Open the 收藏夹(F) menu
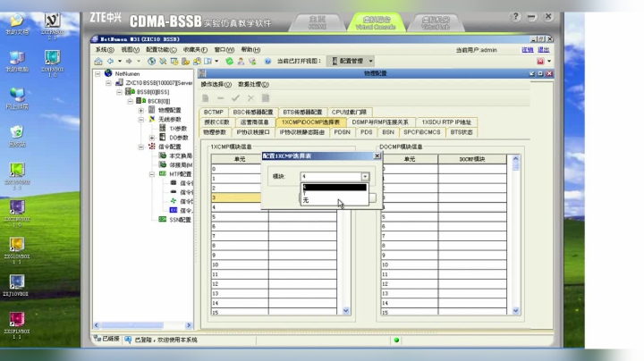 pyautogui.click(x=195, y=50)
